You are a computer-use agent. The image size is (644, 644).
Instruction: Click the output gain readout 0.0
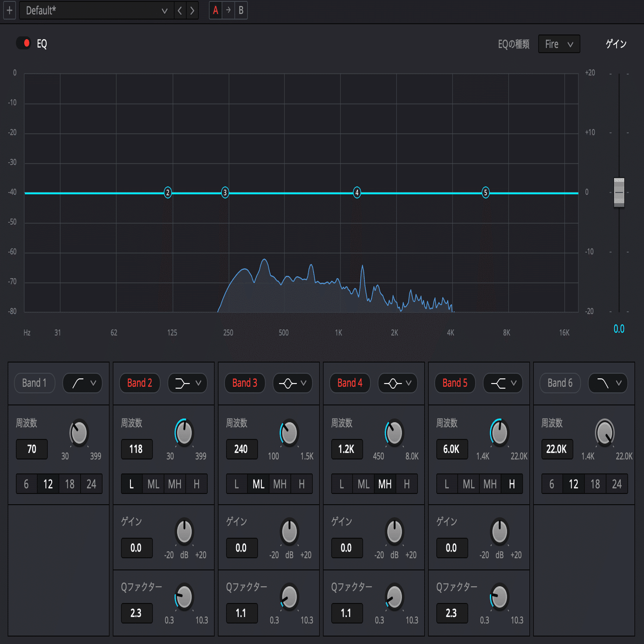(x=619, y=329)
